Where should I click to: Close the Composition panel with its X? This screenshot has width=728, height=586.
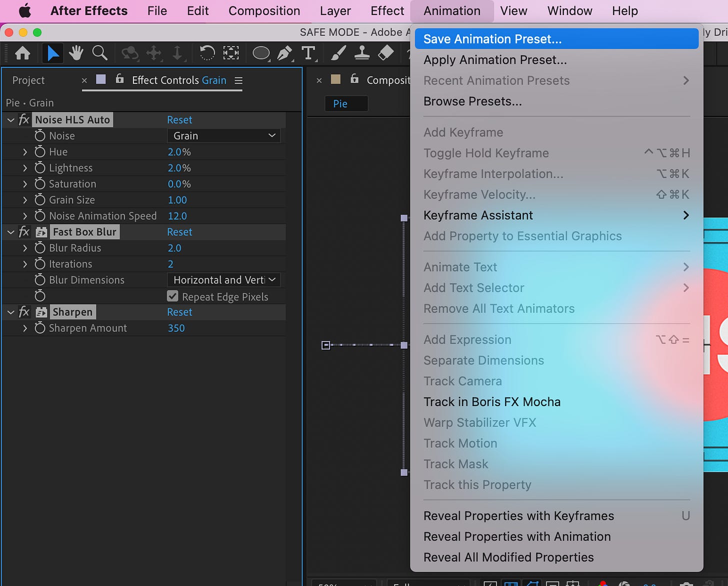click(x=319, y=80)
